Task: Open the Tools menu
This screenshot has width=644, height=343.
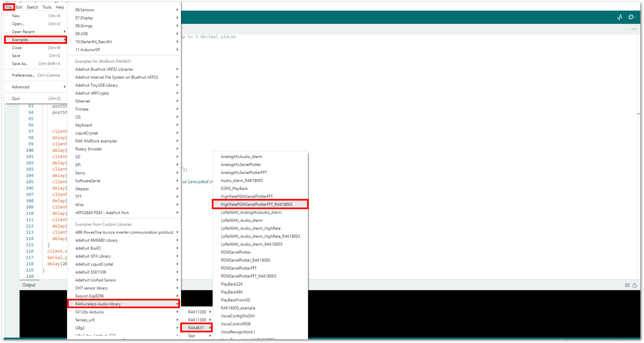Action: coord(47,7)
